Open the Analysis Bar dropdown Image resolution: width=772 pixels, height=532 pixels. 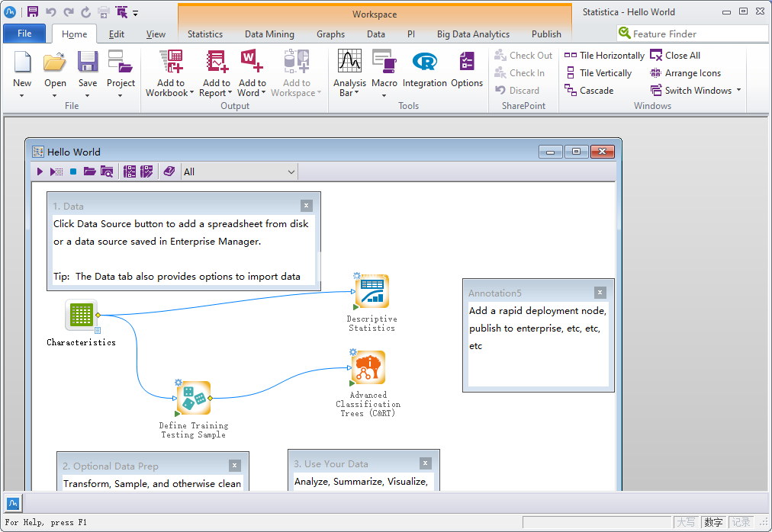[x=356, y=93]
